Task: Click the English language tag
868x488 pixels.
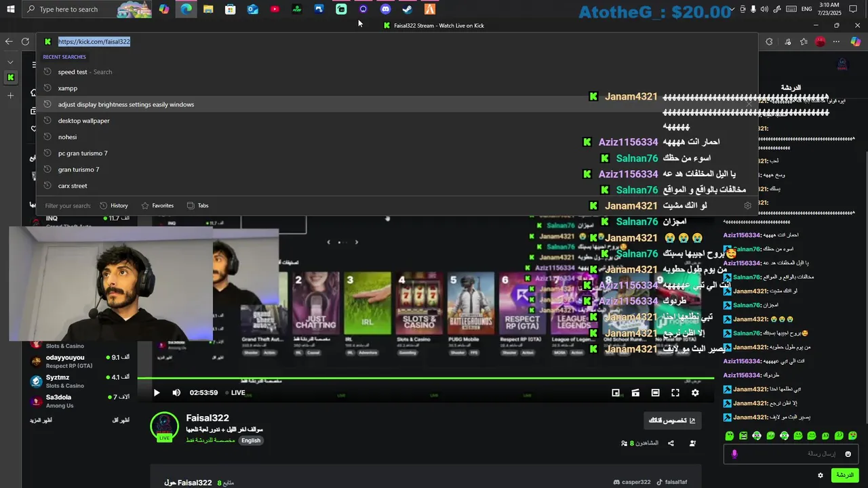Action: 251,441
